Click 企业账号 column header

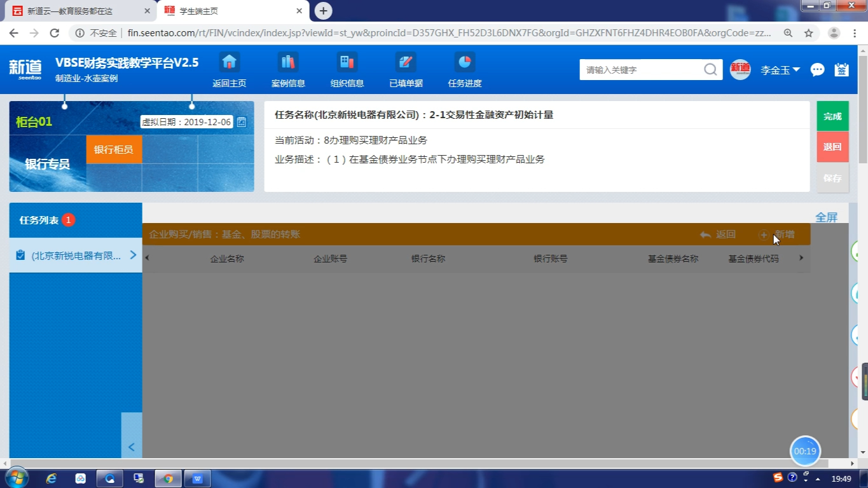330,259
